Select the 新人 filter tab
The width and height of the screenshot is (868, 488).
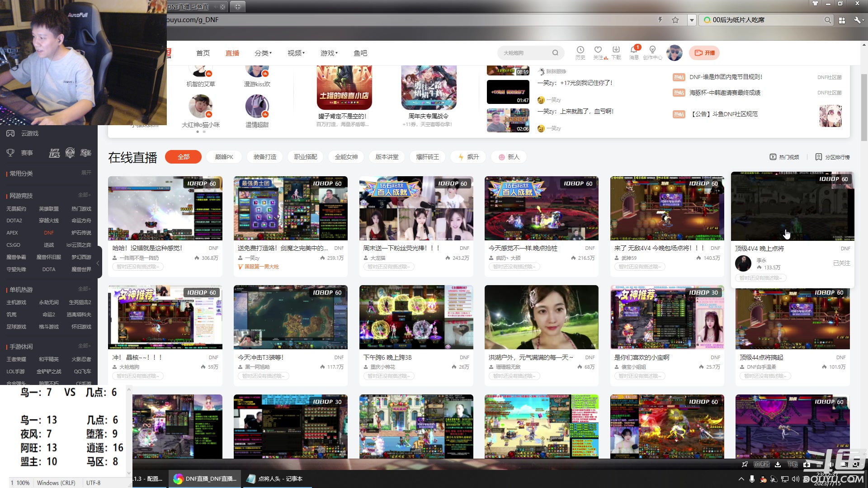[509, 157]
